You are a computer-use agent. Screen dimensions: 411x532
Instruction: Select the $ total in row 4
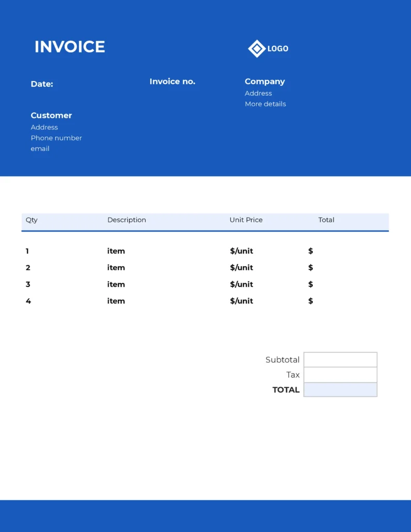[x=310, y=301]
